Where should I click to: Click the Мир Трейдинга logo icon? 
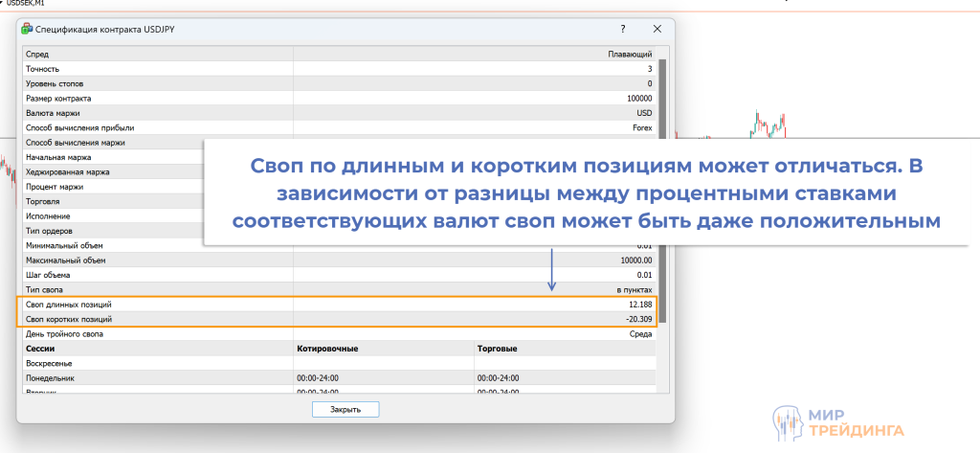(x=786, y=420)
